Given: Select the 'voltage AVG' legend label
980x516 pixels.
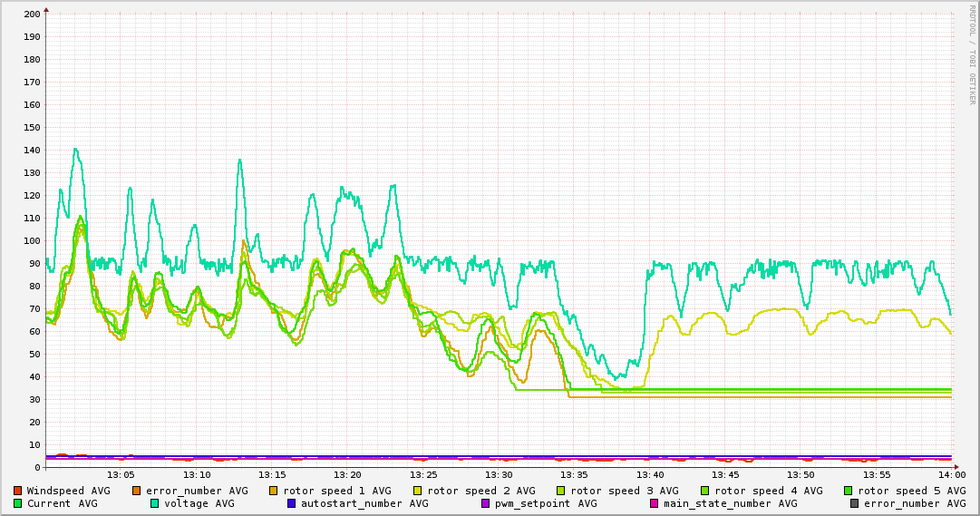Looking at the screenshot, I should click(x=199, y=503).
